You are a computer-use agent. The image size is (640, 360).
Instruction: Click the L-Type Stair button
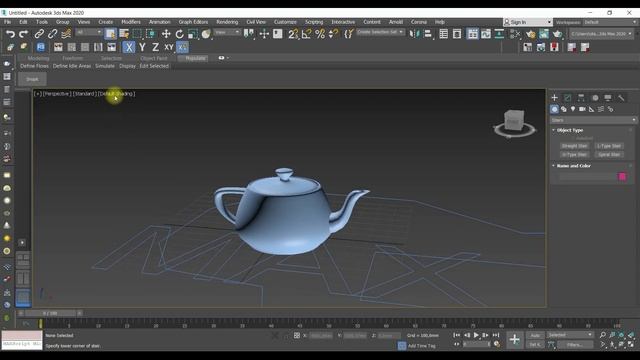(x=609, y=146)
